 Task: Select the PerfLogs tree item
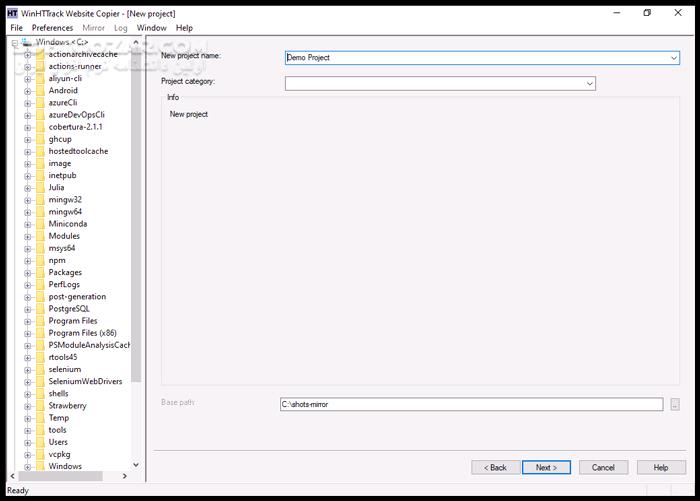click(64, 285)
